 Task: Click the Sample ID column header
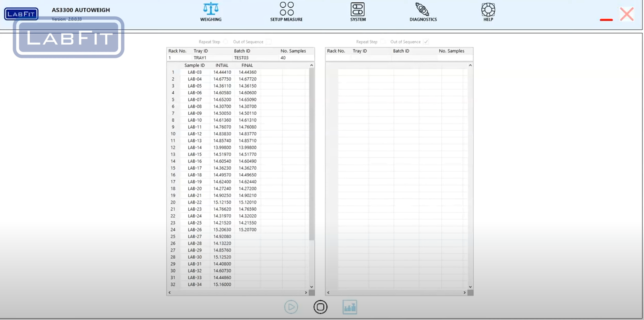click(x=194, y=65)
